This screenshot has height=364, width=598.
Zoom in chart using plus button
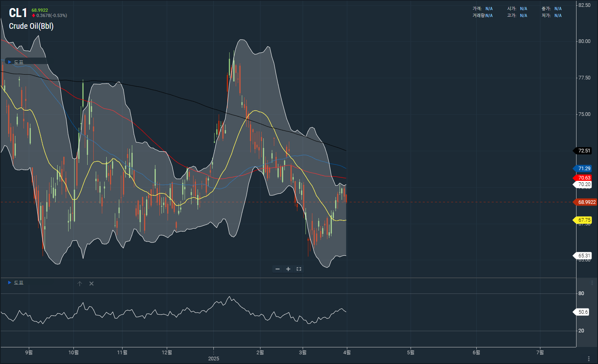[x=288, y=269]
